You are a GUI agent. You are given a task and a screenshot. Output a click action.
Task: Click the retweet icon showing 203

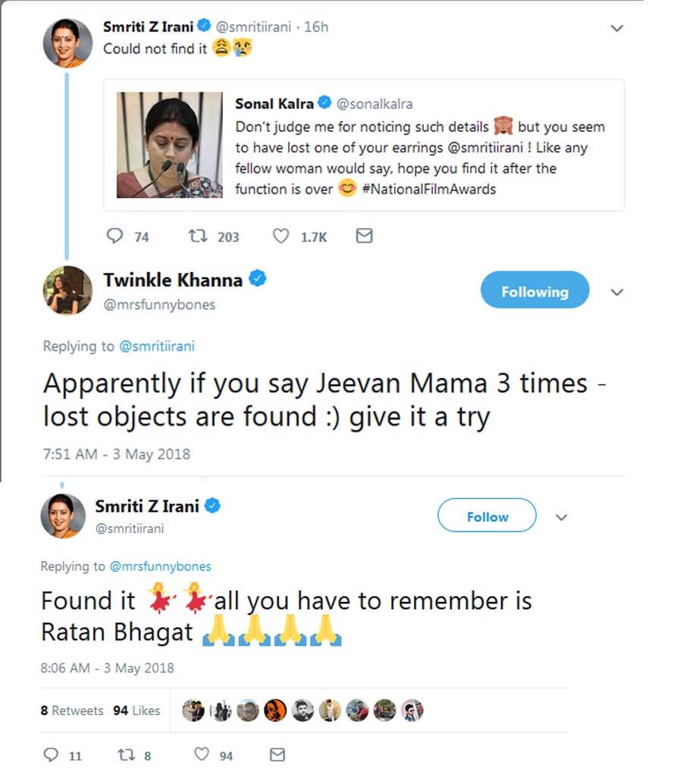pos(199,236)
